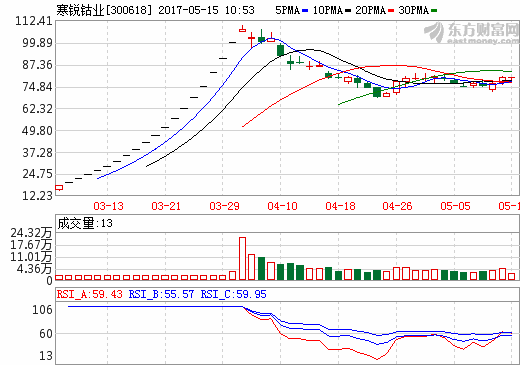This screenshot has height=365, width=520.
Task: Click the RSI_C:59.95 indicator label
Action: [x=233, y=294]
